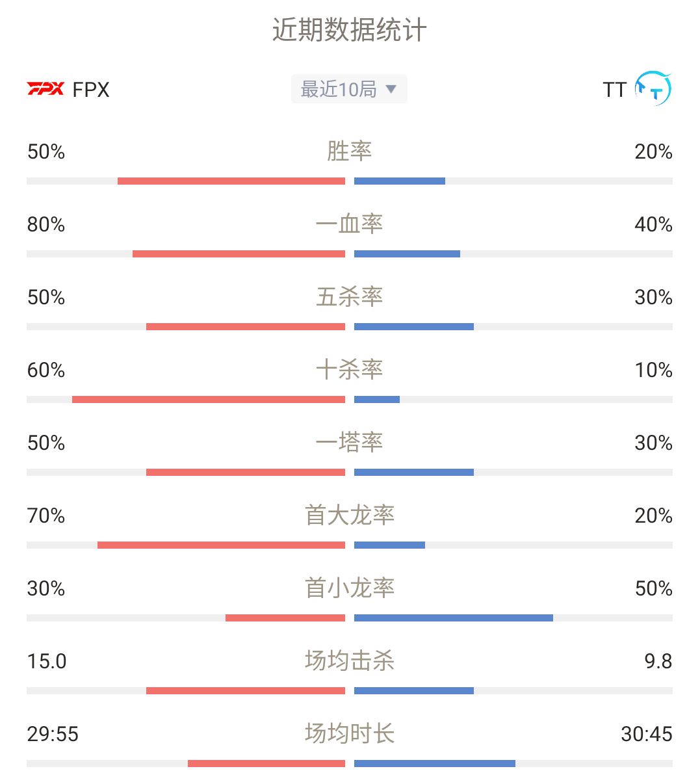The image size is (700, 784).
Task: Click the red FPX team logo
Action: click(45, 88)
